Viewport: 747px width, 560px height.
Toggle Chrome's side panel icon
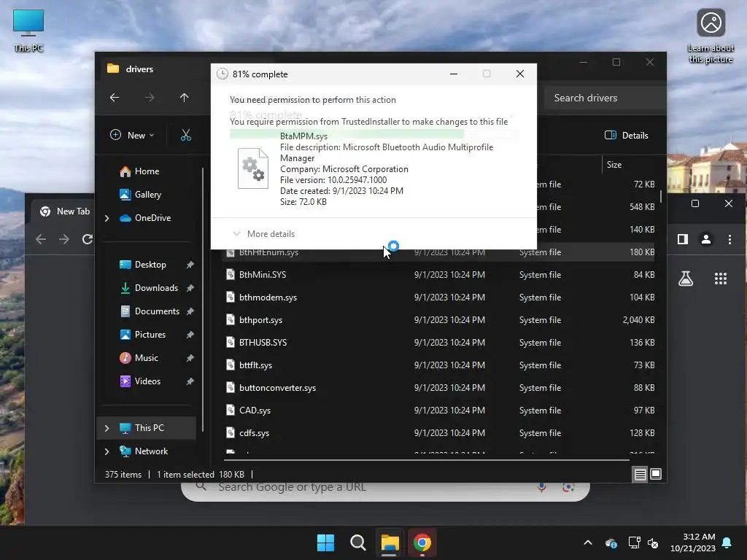[683, 239]
